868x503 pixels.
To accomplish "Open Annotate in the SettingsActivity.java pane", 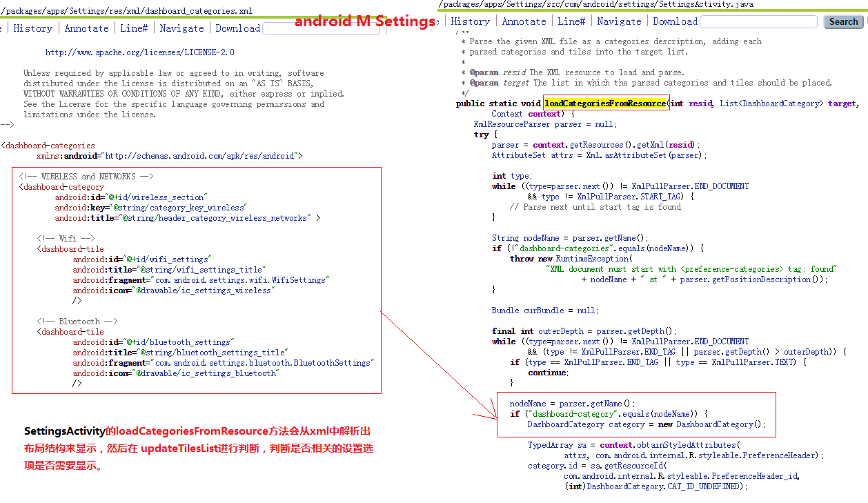I will [524, 21].
